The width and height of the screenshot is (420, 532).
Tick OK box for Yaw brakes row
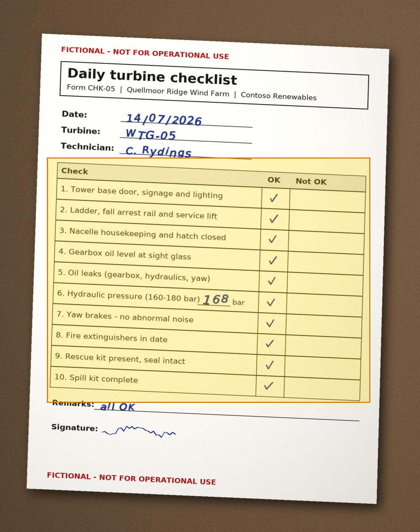coord(272,323)
